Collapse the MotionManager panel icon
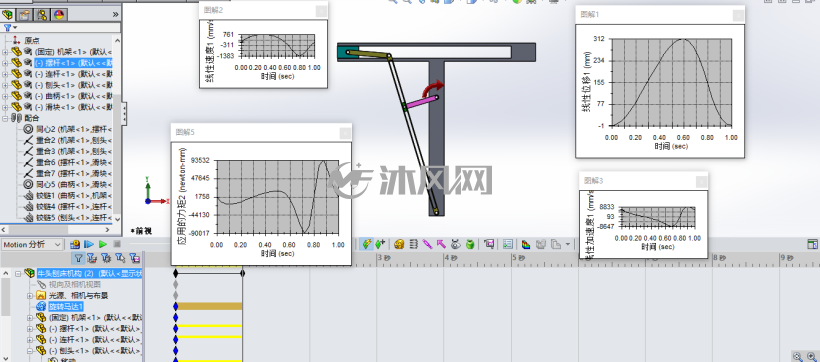 point(812,244)
